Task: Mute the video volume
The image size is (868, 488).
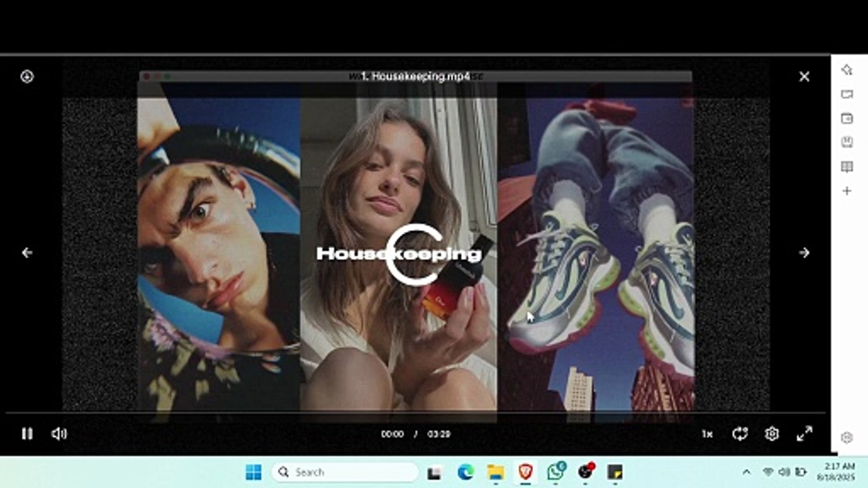Action: click(x=59, y=434)
